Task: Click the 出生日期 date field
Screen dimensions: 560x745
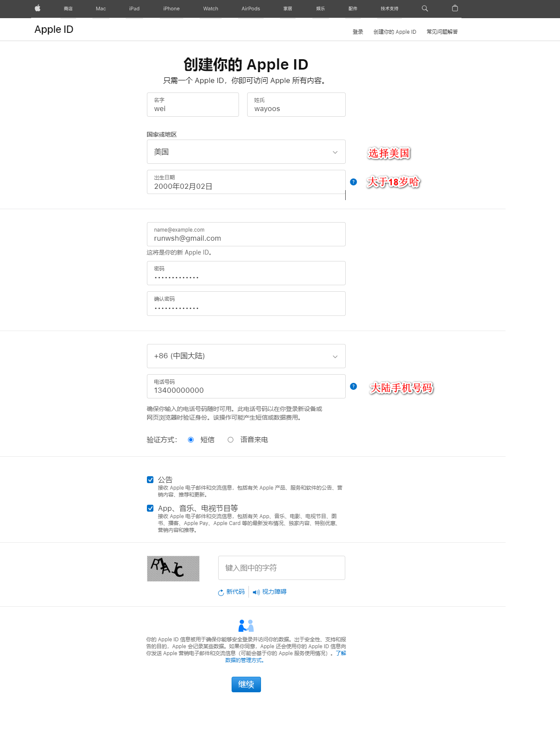Action: click(246, 182)
